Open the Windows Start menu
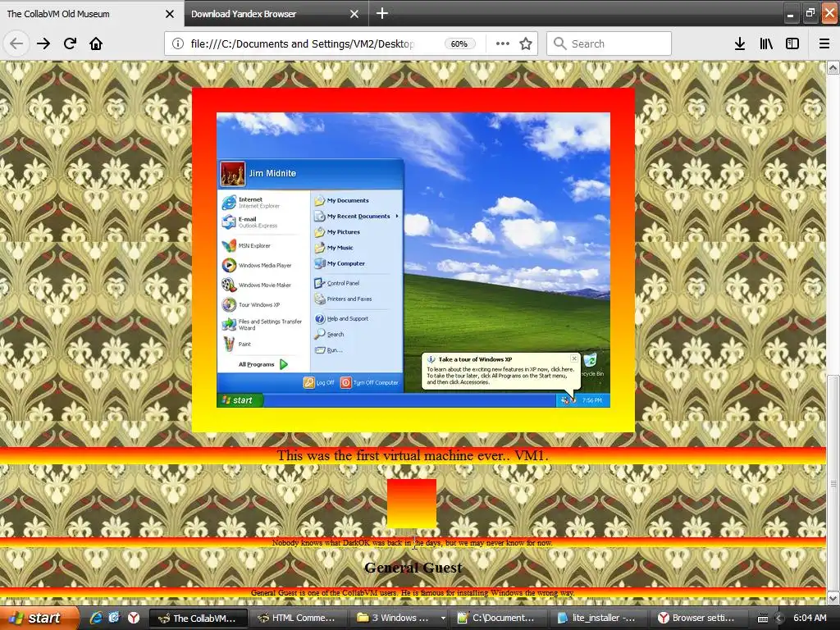The height and width of the screenshot is (630, 840). [x=39, y=618]
